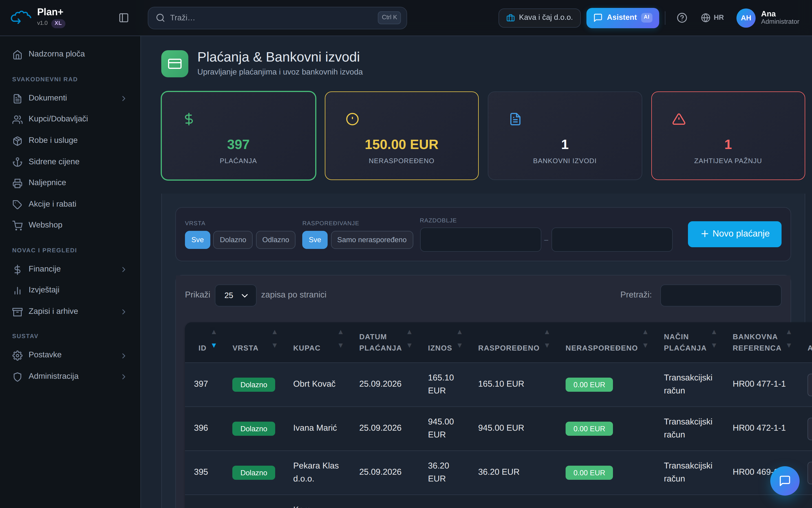Viewport: 812px width, 508px height.
Task: Select Sve under Vrsta filter
Action: click(x=197, y=240)
